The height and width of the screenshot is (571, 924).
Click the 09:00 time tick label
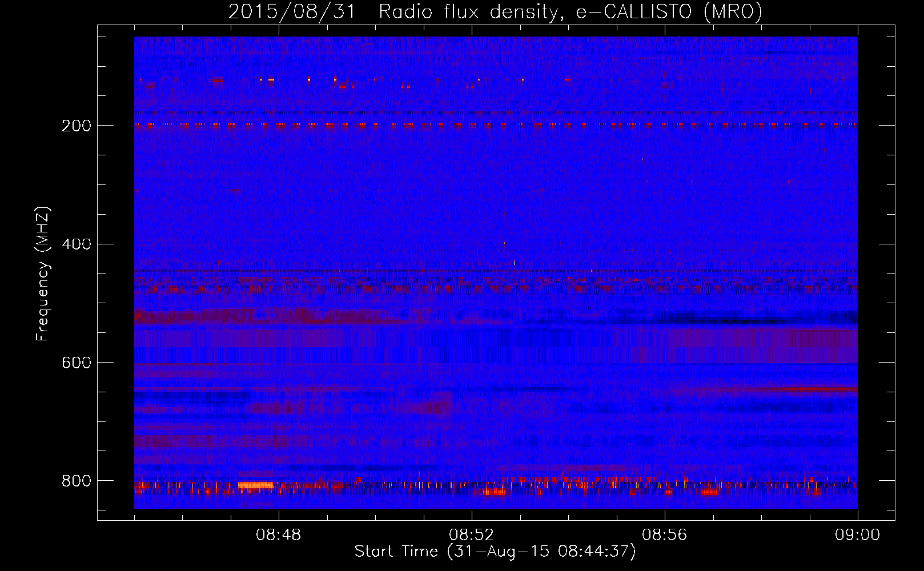click(857, 535)
